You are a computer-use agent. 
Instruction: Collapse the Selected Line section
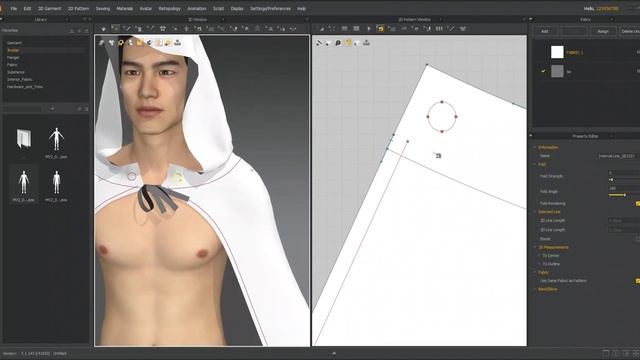pos(535,212)
